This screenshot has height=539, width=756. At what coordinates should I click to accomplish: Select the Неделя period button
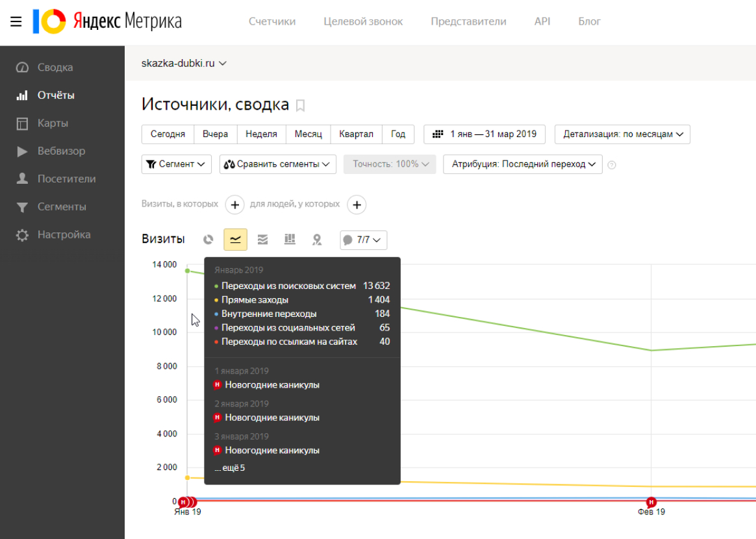261,134
